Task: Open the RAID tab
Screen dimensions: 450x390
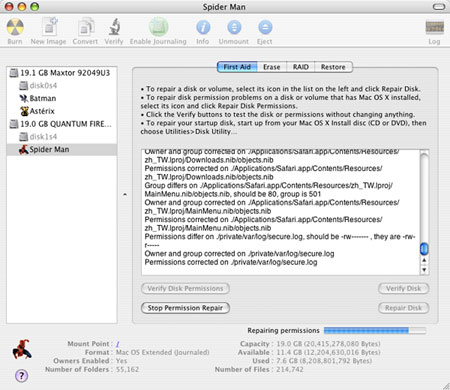Action: coord(300,67)
